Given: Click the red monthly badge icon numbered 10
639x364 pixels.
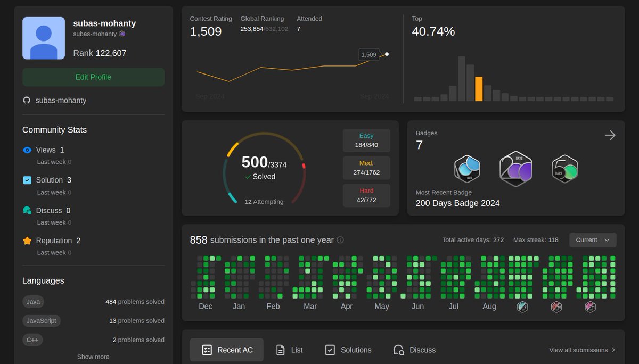Looking at the screenshot, I should (556, 307).
